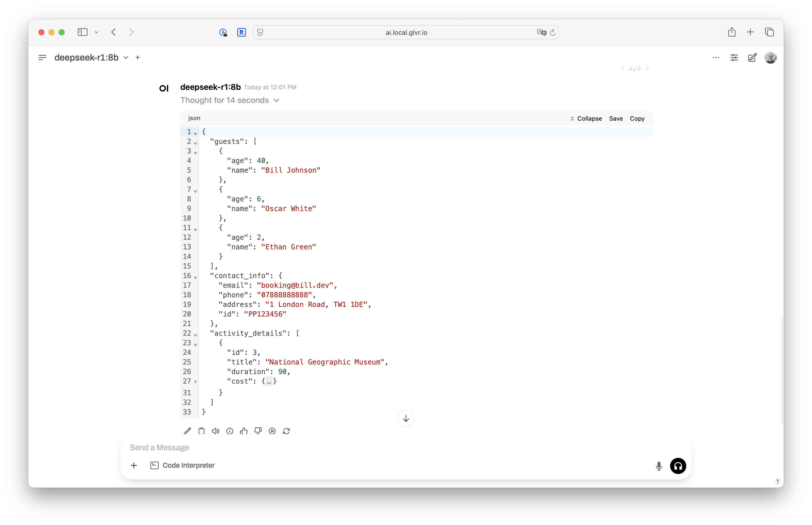Click the Safari share icon
The width and height of the screenshot is (812, 525).
pos(731,32)
